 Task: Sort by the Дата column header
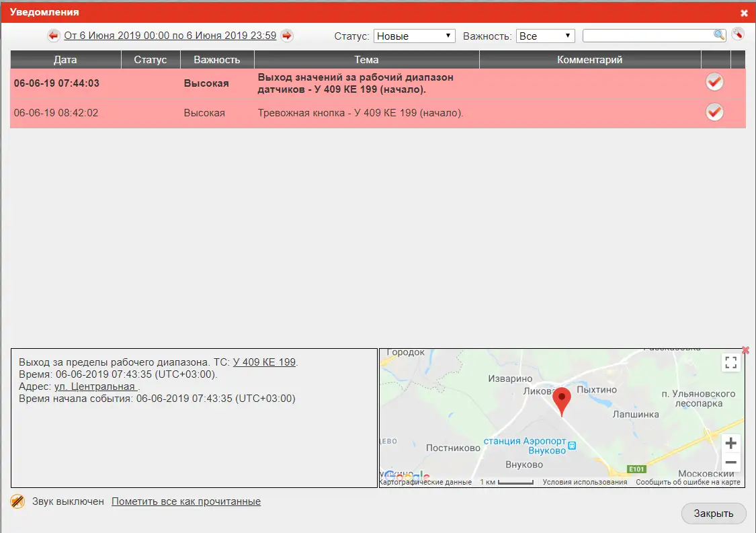coord(65,60)
